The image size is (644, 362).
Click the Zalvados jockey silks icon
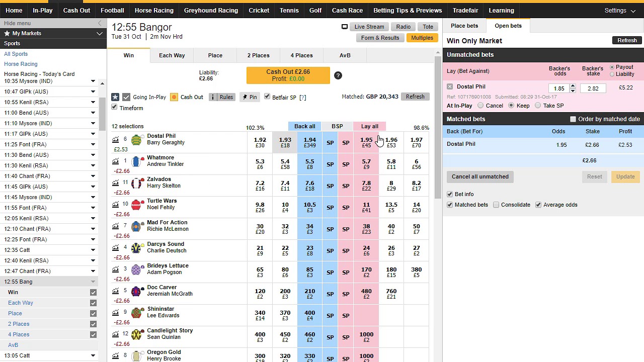tap(136, 184)
